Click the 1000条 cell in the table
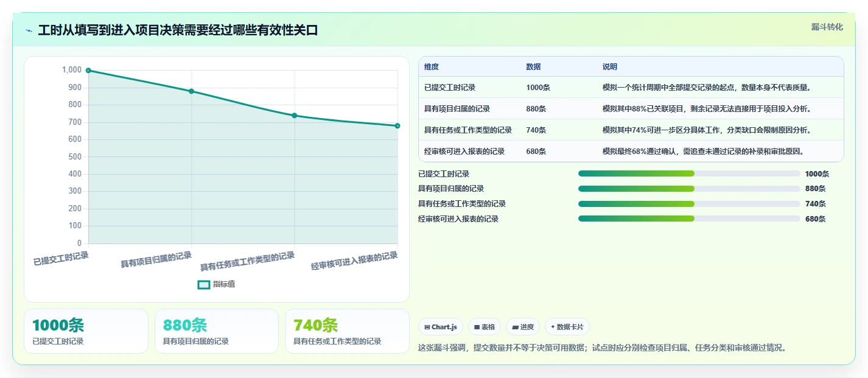The height and width of the screenshot is (378, 868). (538, 88)
